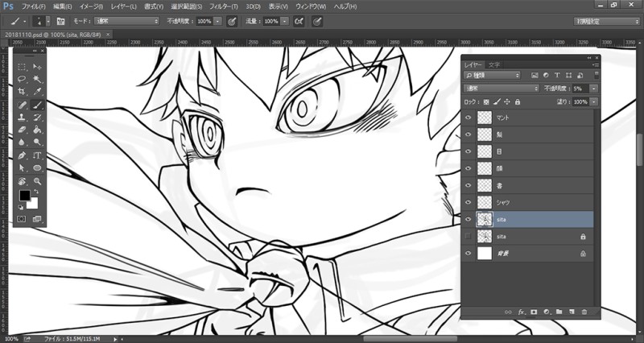Hide the マント layer
This screenshot has height=343, width=644.
(468, 118)
